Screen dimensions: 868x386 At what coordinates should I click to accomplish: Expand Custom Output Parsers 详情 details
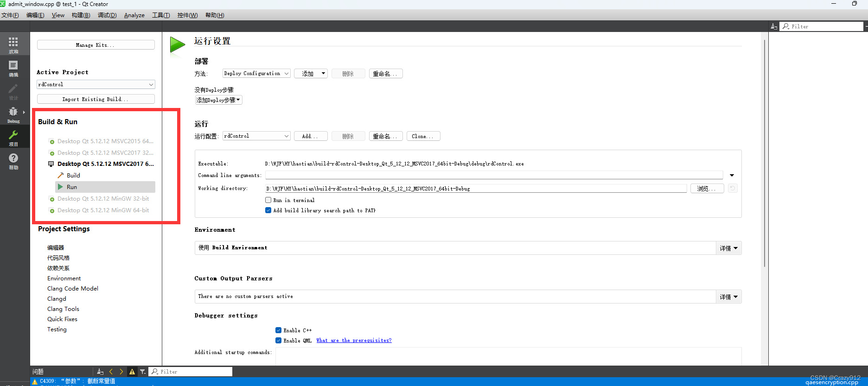[x=729, y=297]
